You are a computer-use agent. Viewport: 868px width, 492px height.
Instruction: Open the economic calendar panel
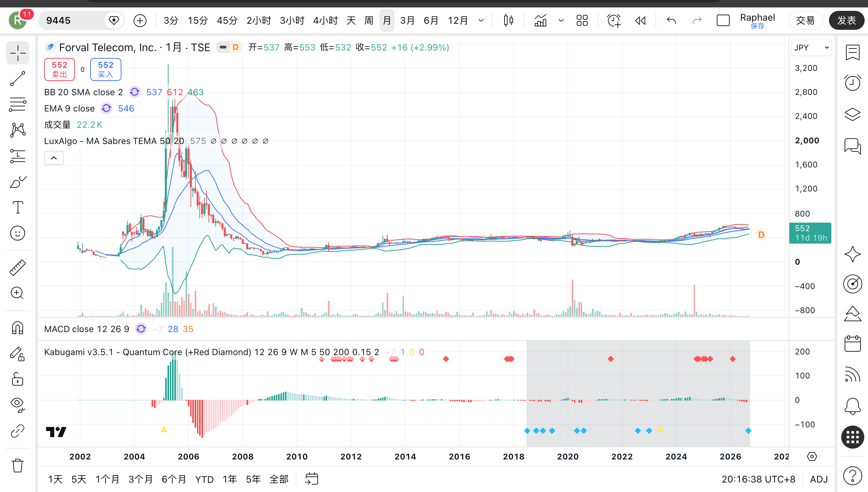[852, 344]
